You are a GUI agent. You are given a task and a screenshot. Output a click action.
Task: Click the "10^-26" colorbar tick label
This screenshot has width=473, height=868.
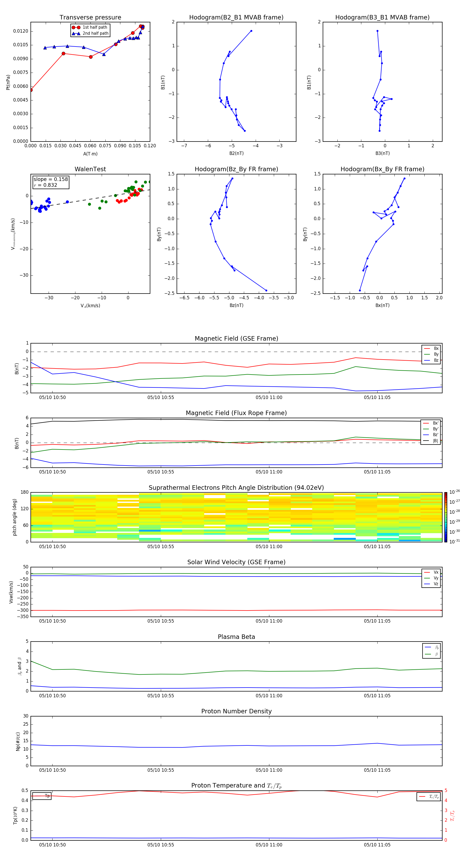455,492
